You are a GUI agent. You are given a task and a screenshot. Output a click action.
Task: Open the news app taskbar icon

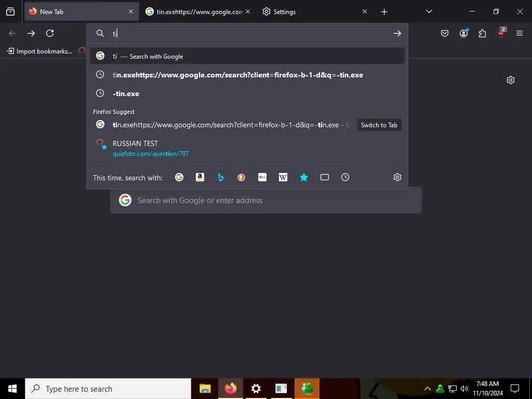[x=281, y=389]
